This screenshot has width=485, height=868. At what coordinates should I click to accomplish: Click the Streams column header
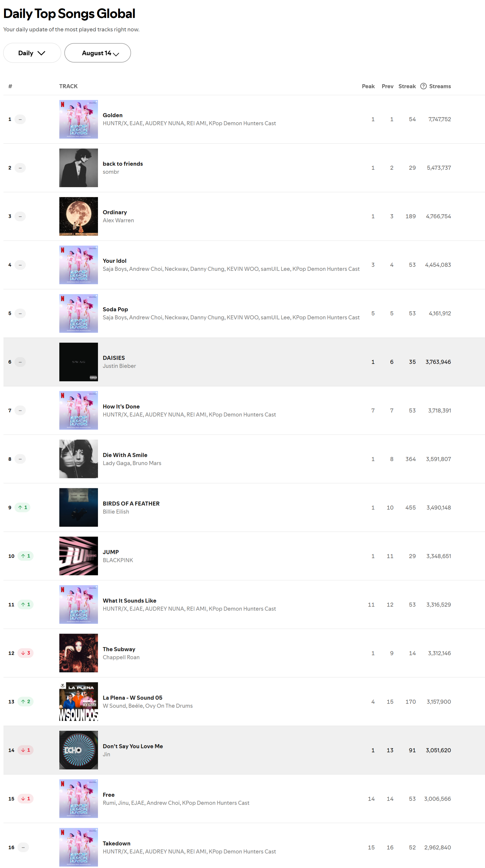440,86
